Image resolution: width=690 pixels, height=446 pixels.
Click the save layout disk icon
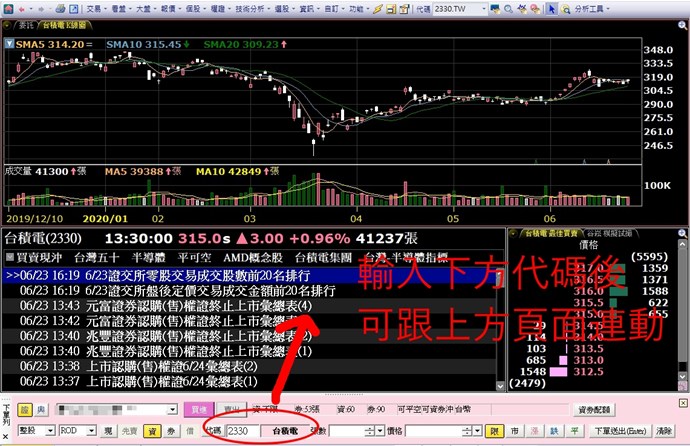tap(391, 9)
